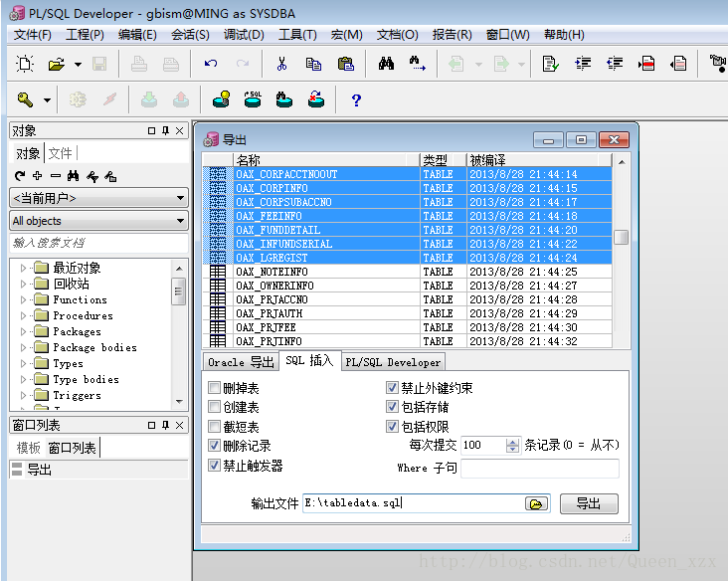Uncheck the 包括存储 checkbox

coord(392,407)
